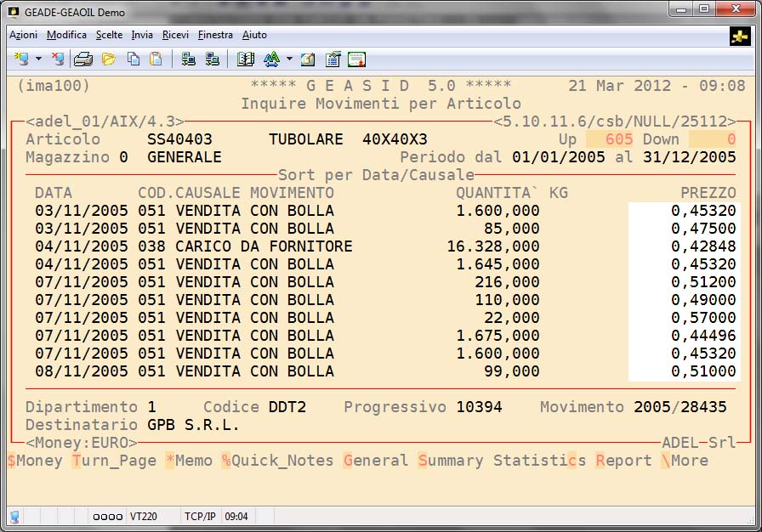Click the font size AA icon
This screenshot has width=762, height=532.
tap(271, 59)
